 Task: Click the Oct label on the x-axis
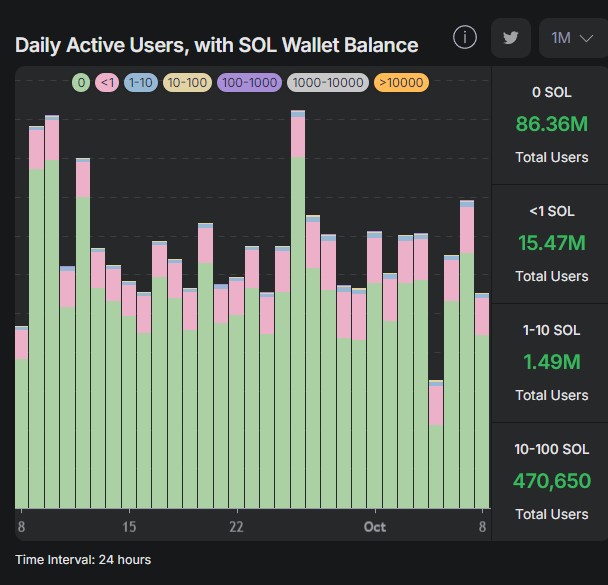[375, 527]
